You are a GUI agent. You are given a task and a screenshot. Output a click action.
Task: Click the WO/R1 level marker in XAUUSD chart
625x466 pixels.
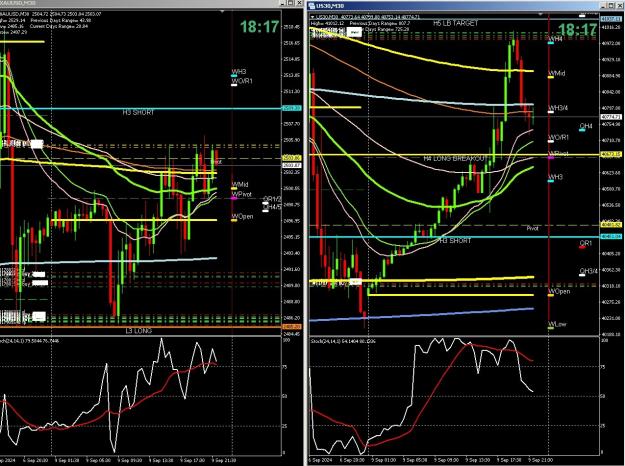(242, 81)
